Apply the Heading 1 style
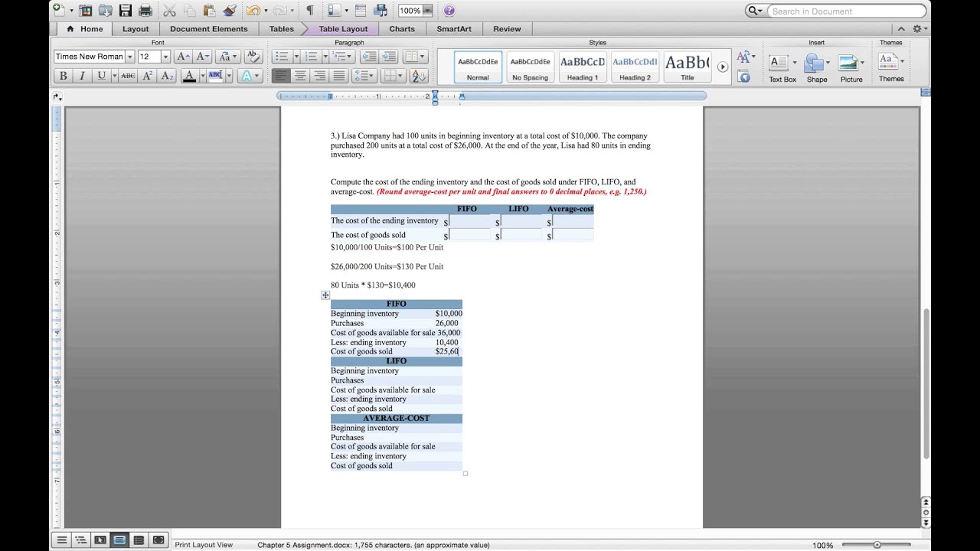Screen dimensions: 980x551 (x=583, y=67)
